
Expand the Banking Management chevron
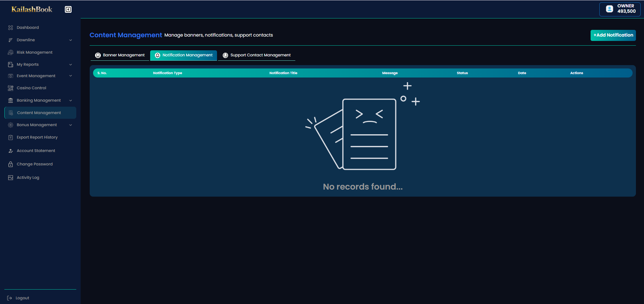[71, 100]
